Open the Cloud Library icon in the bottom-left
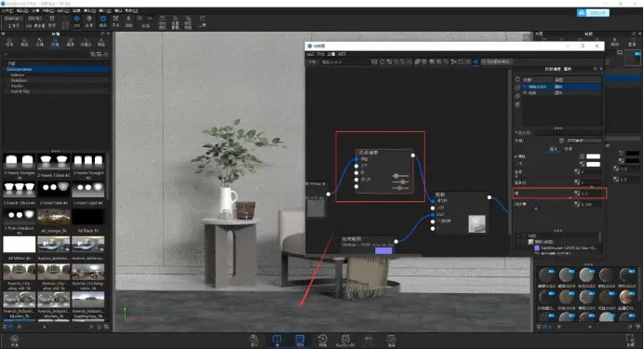The width and height of the screenshot is (644, 349). point(14,340)
